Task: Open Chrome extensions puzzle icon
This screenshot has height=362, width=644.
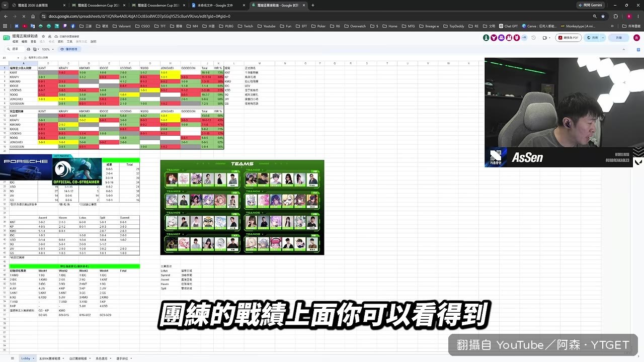Action: click(615, 16)
